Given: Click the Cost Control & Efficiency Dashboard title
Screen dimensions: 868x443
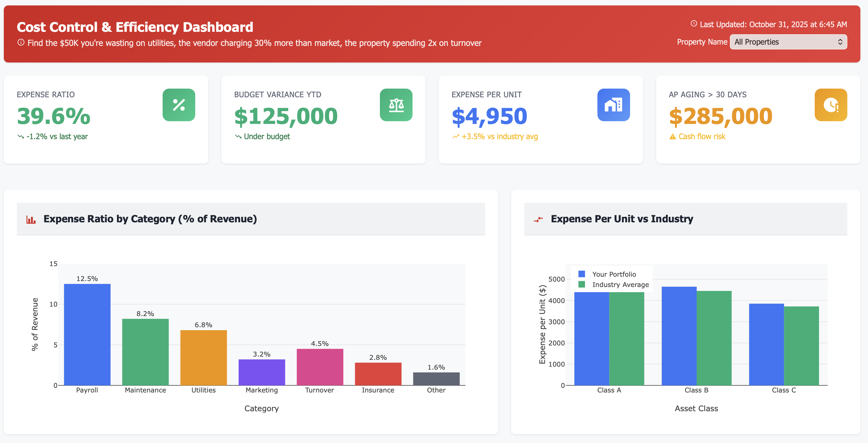Looking at the screenshot, I should 135,27.
